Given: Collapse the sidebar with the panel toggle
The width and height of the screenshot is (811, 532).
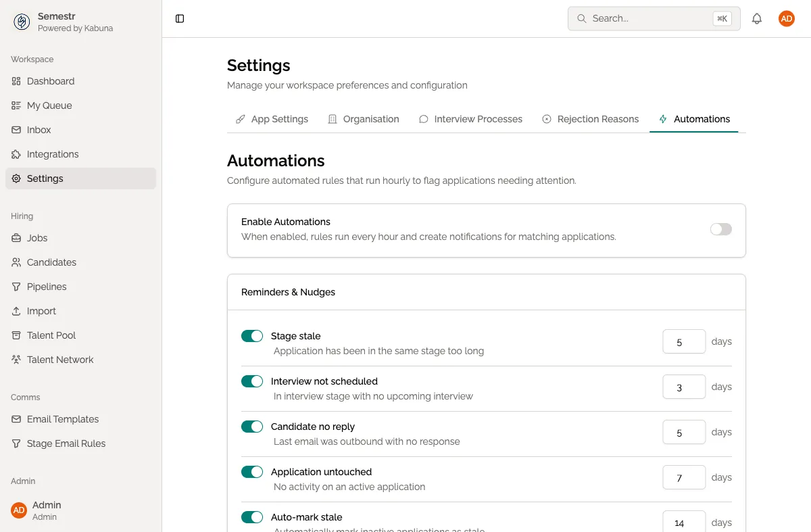Looking at the screenshot, I should tap(179, 18).
